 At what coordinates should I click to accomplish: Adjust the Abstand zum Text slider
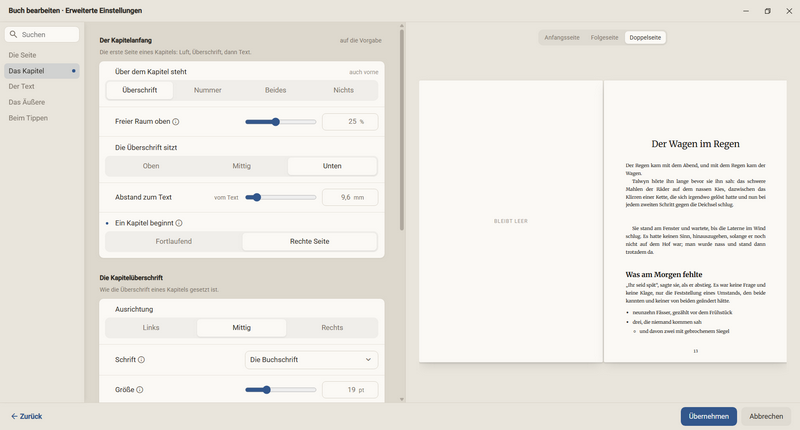tap(281, 197)
